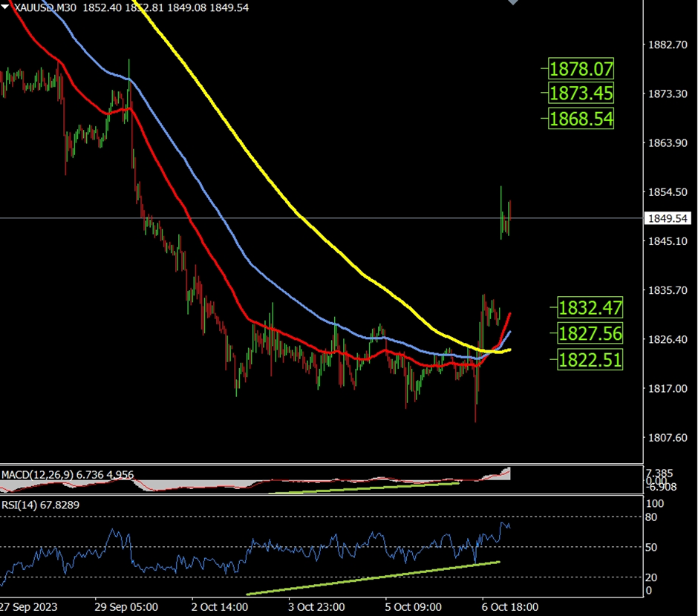Select the 1873.45 green price label
This screenshot has height=616, width=698.
tap(581, 94)
